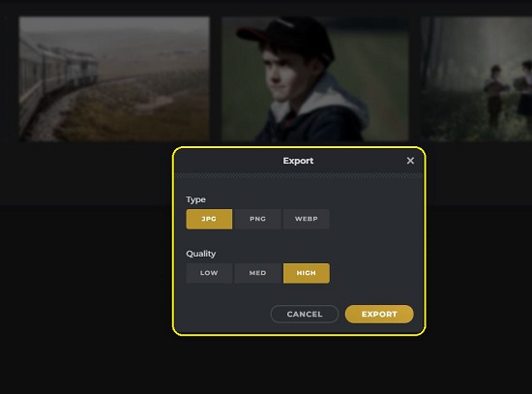
Task: Choose PNG file type
Action: (257, 219)
